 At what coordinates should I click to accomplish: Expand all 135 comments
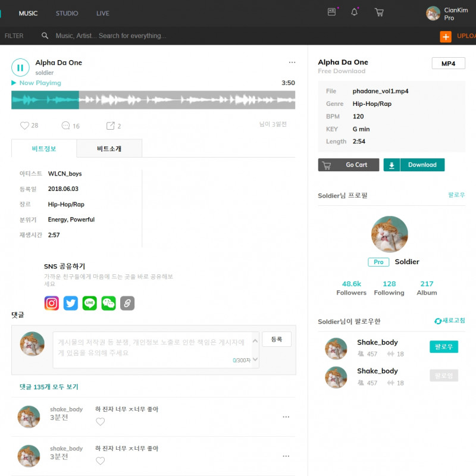coord(49,387)
